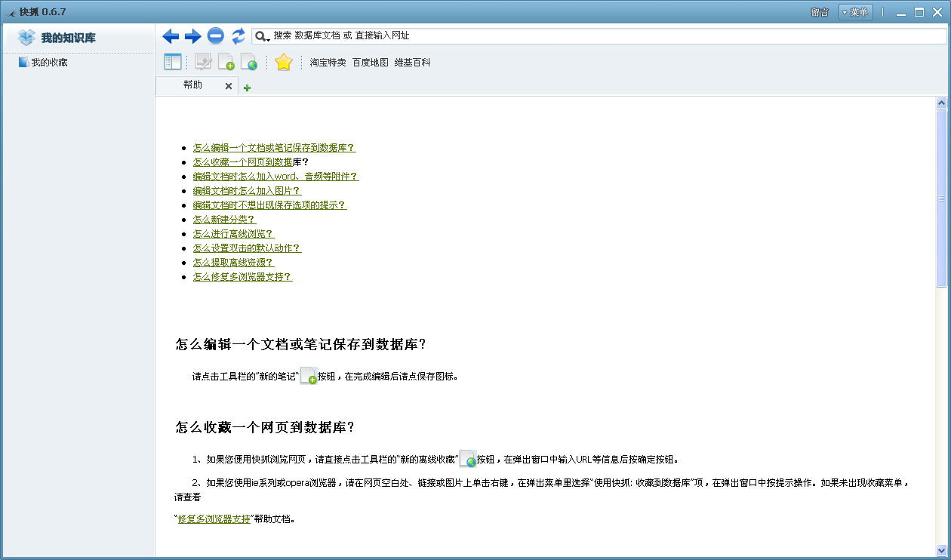Screen dimensions: 951x560
Task: Create a new note with the green-plus page icon
Action: (x=226, y=62)
